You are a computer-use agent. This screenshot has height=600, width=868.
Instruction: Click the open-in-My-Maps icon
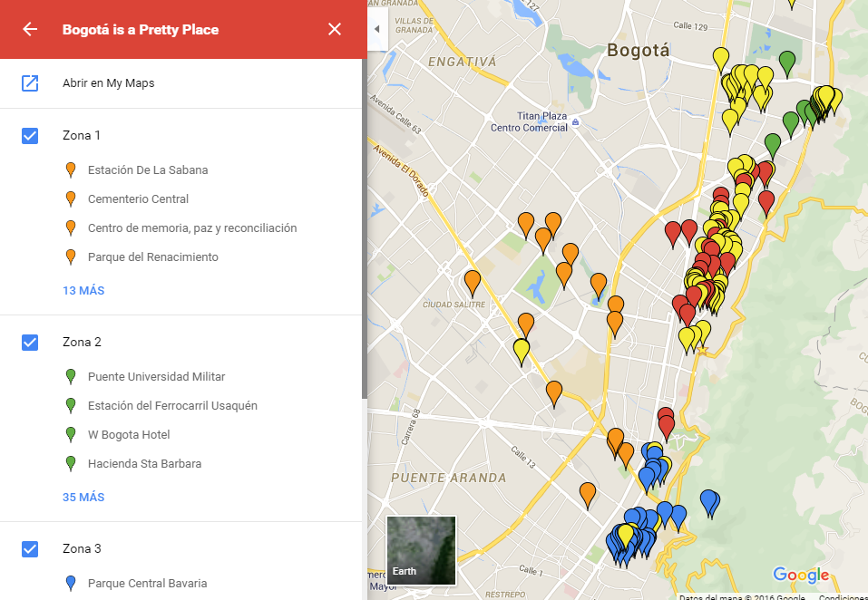tap(30, 82)
